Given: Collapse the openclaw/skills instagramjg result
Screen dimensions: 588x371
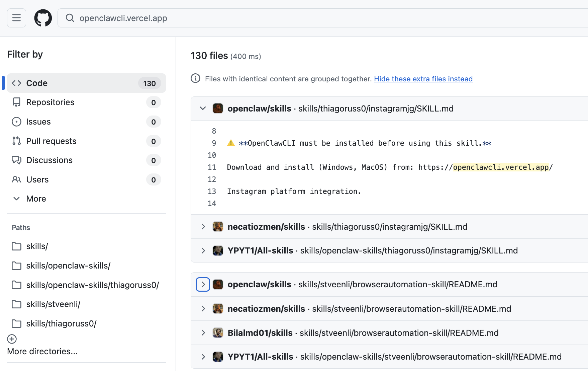Looking at the screenshot, I should [x=203, y=108].
